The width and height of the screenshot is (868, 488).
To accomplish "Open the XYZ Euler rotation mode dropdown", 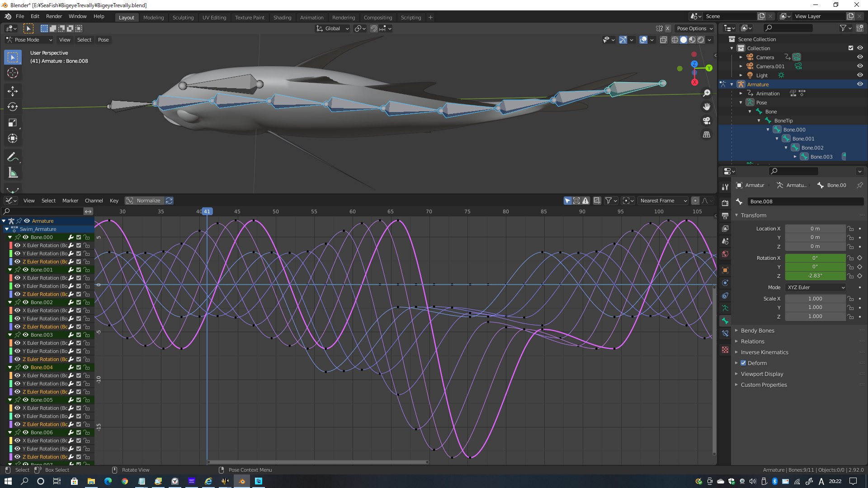I will pyautogui.click(x=816, y=287).
